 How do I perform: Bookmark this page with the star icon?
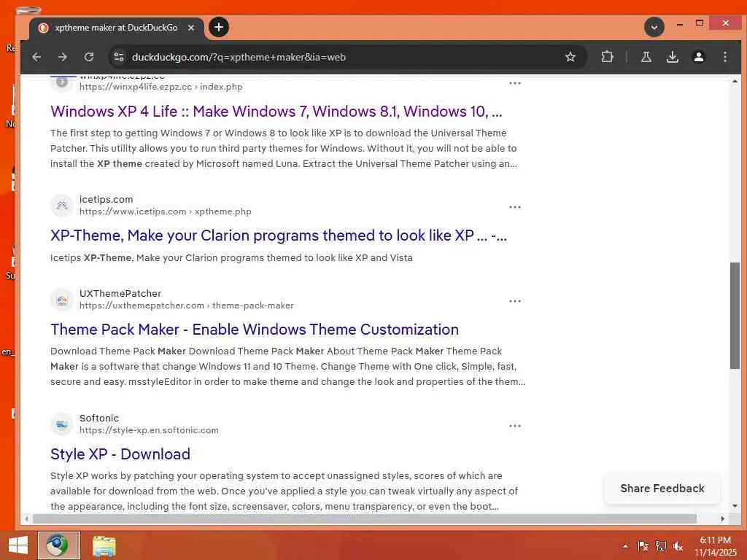click(570, 57)
